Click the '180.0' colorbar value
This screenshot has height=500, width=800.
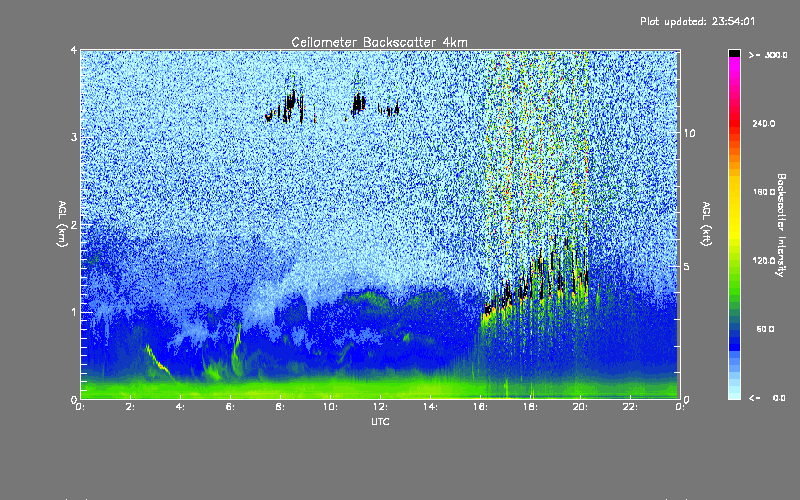(764, 192)
